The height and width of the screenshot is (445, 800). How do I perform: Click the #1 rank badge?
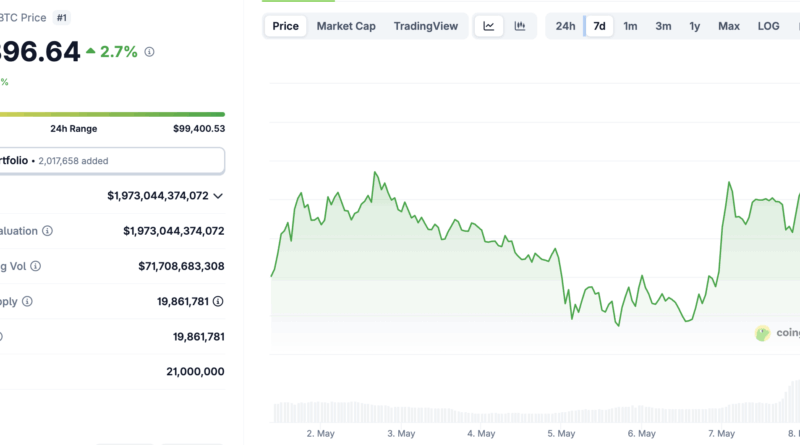62,18
